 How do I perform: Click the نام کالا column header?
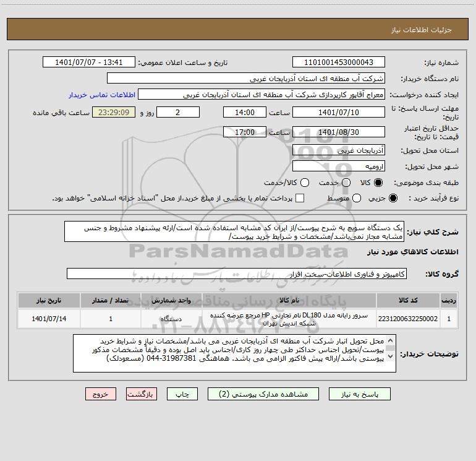[289, 301]
